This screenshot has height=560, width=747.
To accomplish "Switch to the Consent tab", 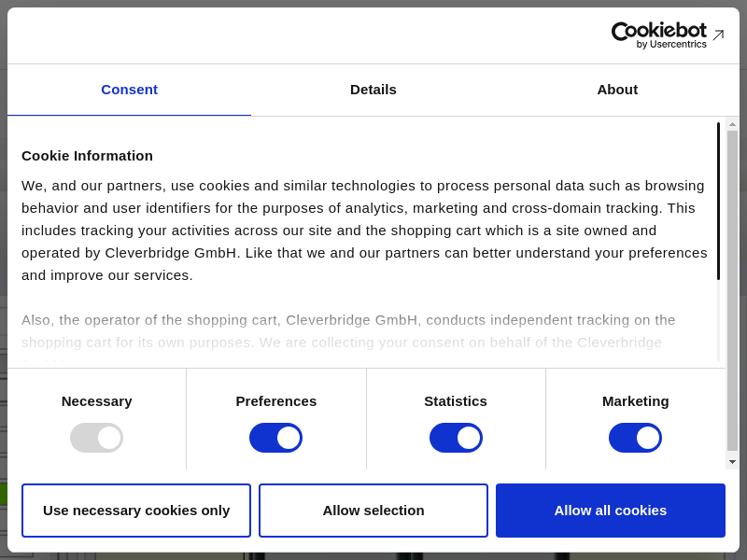I will pos(129,90).
